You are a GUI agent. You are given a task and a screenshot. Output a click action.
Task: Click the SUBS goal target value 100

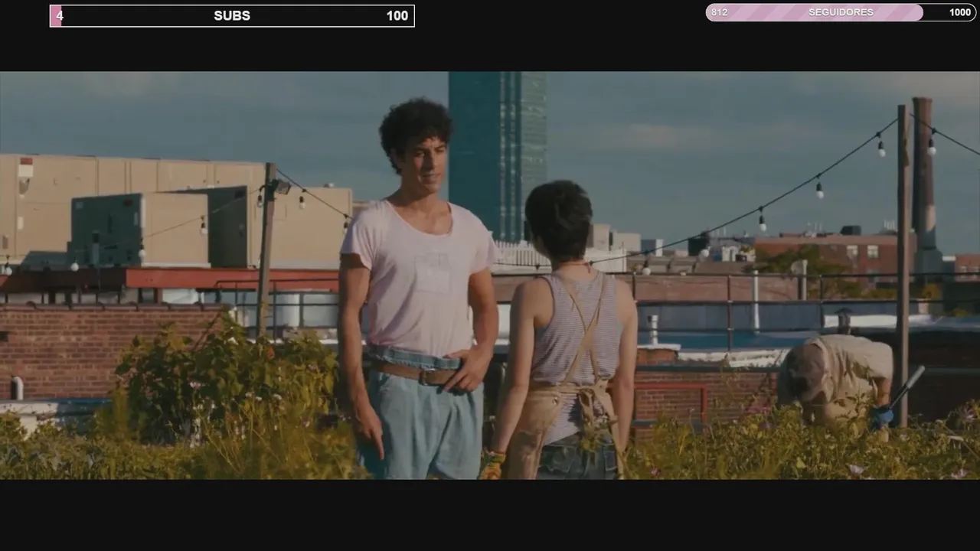tap(397, 16)
